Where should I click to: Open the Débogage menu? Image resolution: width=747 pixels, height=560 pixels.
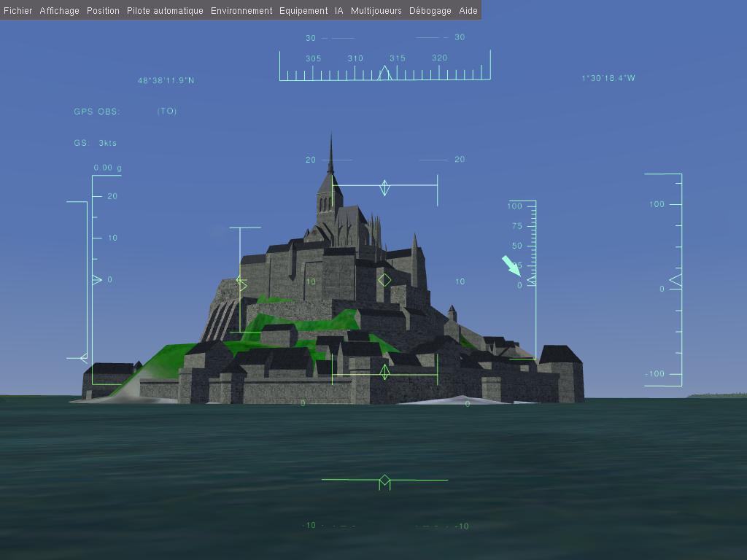tap(430, 10)
